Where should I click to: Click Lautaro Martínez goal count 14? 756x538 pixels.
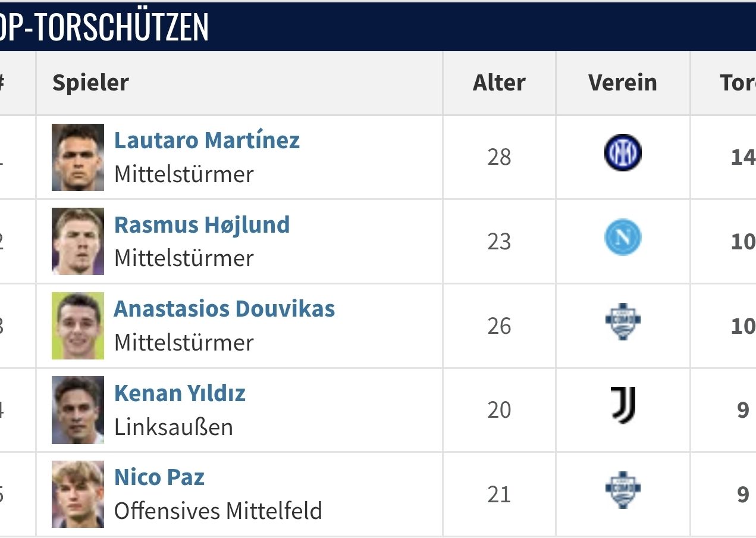pos(743,157)
